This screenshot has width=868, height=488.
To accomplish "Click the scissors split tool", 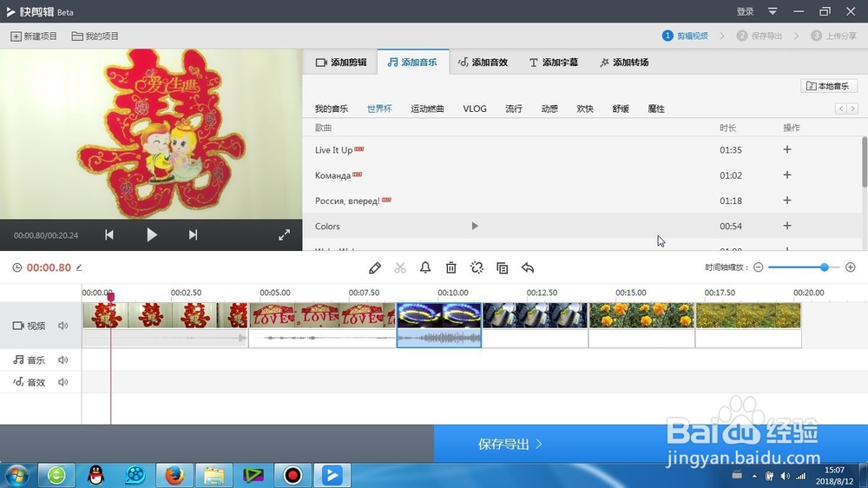I will (x=400, y=268).
